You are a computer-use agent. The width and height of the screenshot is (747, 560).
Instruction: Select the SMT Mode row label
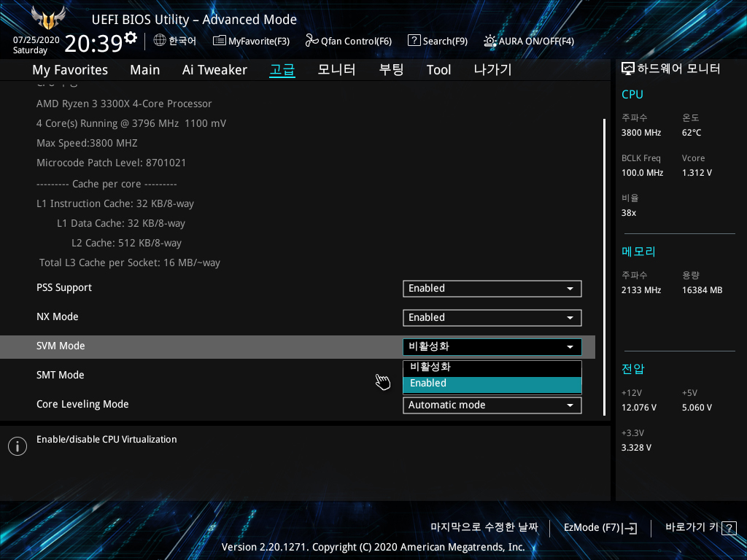[60, 376]
